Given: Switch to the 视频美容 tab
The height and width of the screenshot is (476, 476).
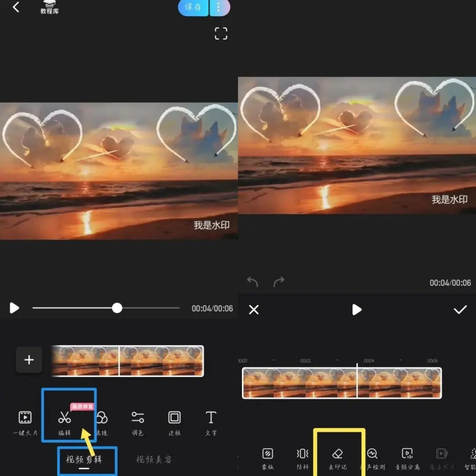Looking at the screenshot, I should [x=154, y=459].
